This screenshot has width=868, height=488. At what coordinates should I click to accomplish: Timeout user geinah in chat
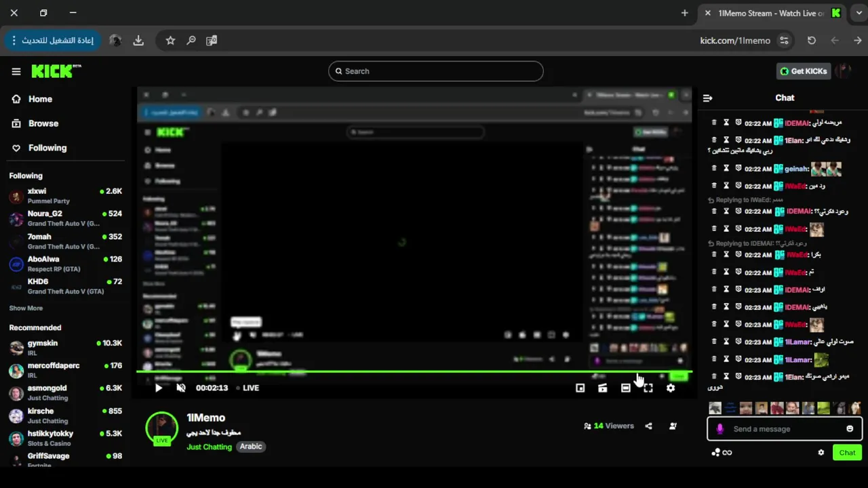726,169
